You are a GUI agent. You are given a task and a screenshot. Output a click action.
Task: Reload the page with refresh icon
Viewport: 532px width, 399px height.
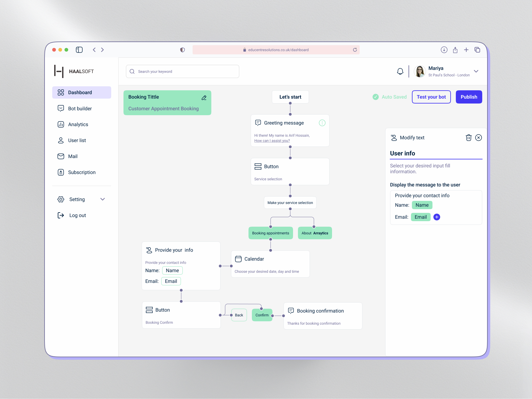tap(355, 50)
